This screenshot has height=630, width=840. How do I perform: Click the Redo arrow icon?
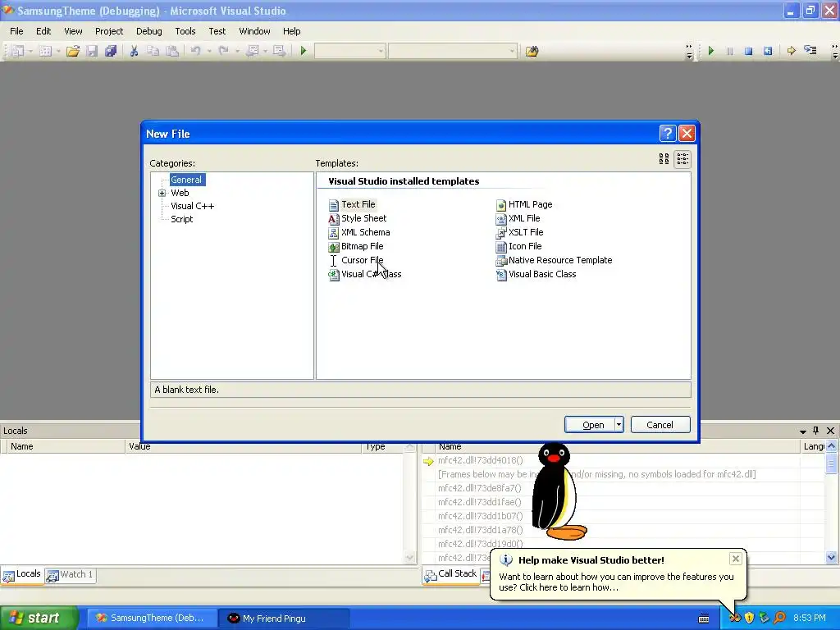pos(224,51)
